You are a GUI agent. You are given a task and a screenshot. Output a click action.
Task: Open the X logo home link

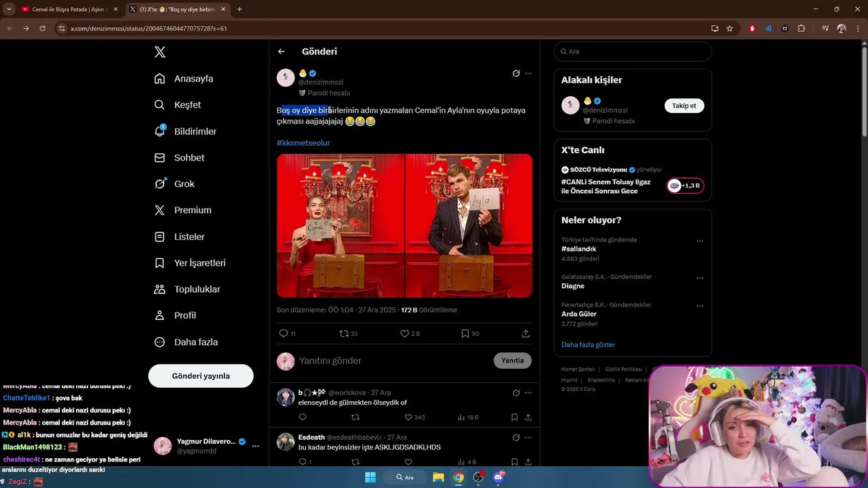point(159,52)
